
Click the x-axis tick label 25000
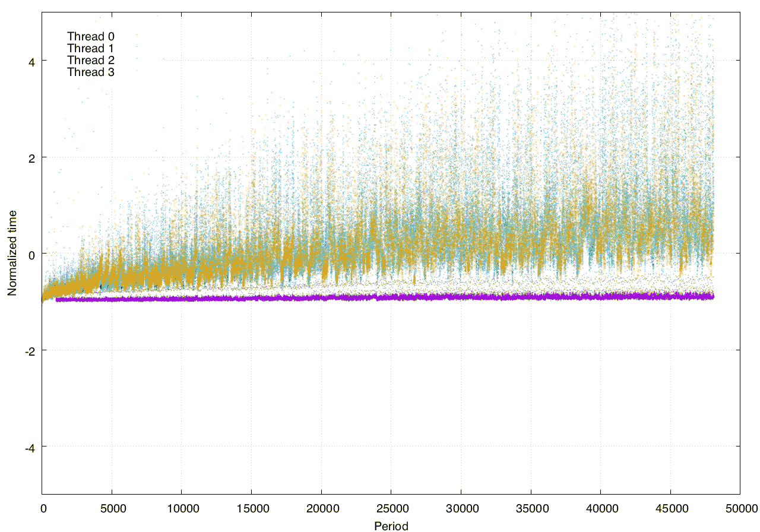coord(391,509)
